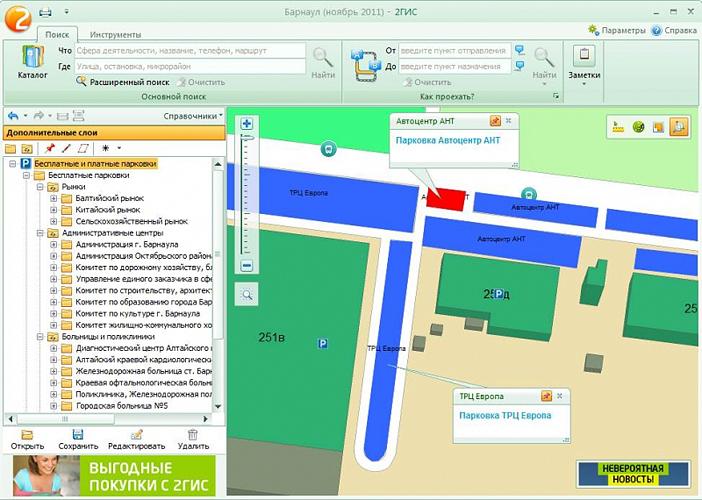Screen dimensions: 702x500
Task: Click the Расширенный поиск magnifier icon
Action: click(x=81, y=81)
